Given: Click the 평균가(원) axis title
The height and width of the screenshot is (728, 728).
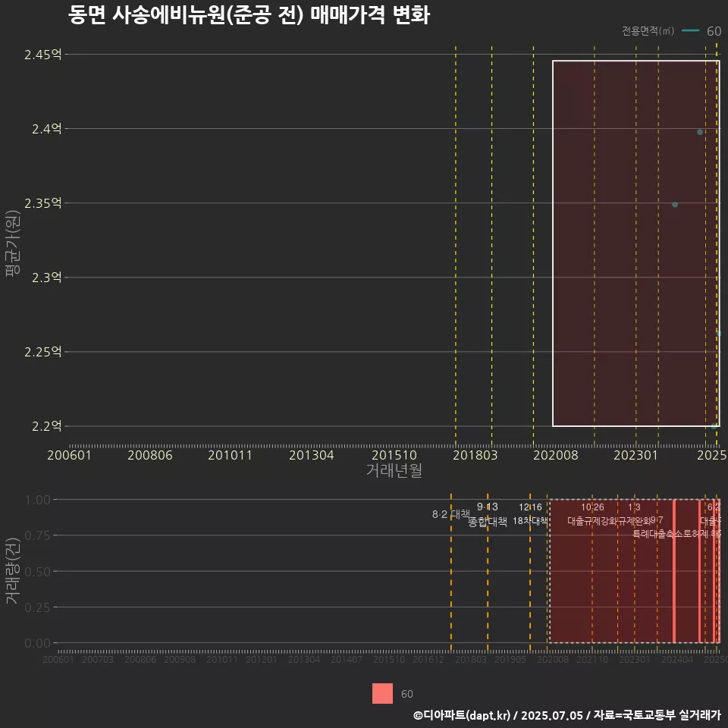Looking at the screenshot, I should click(x=13, y=243).
